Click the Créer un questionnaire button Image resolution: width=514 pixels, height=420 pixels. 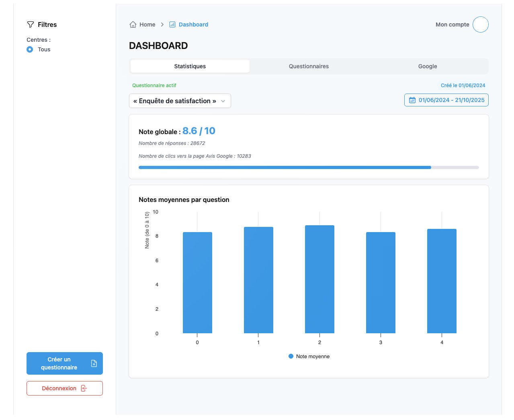pyautogui.click(x=59, y=363)
